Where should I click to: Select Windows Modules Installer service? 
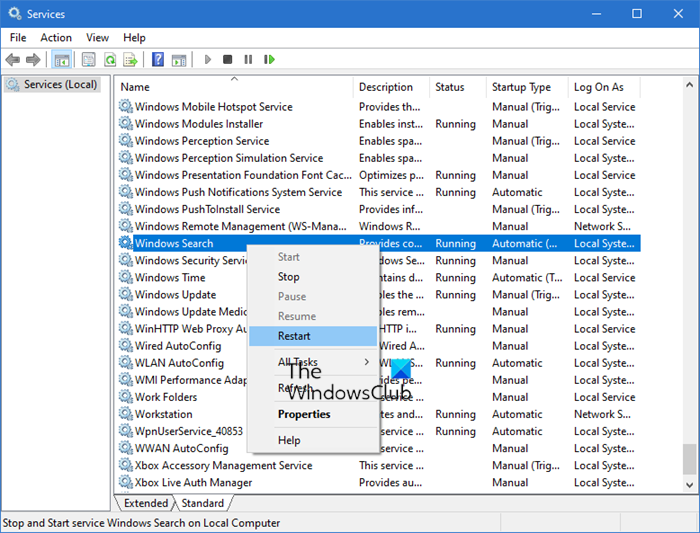[379, 124]
